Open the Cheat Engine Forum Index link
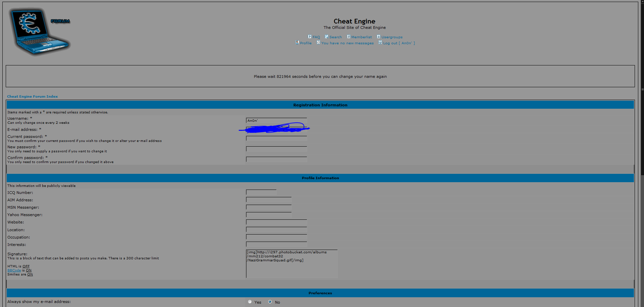Image resolution: width=644 pixels, height=307 pixels. pos(32,97)
